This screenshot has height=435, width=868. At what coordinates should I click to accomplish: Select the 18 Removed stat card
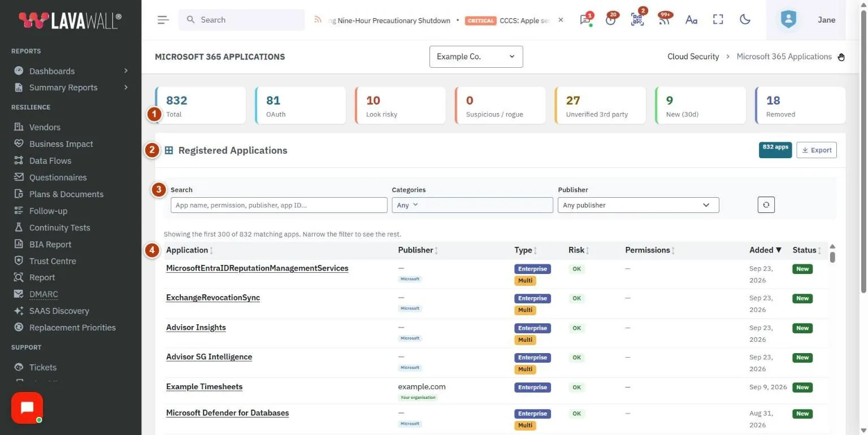coord(801,105)
